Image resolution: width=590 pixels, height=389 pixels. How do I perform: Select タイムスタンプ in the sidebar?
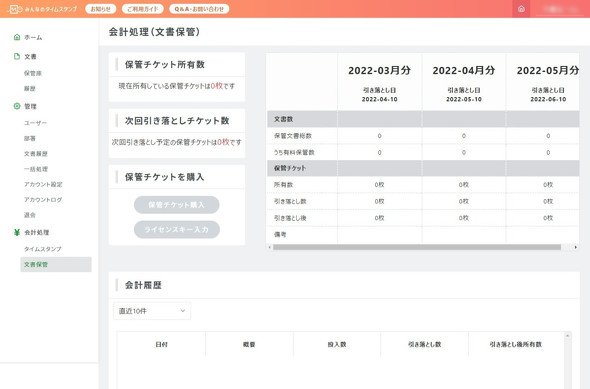tap(43, 249)
